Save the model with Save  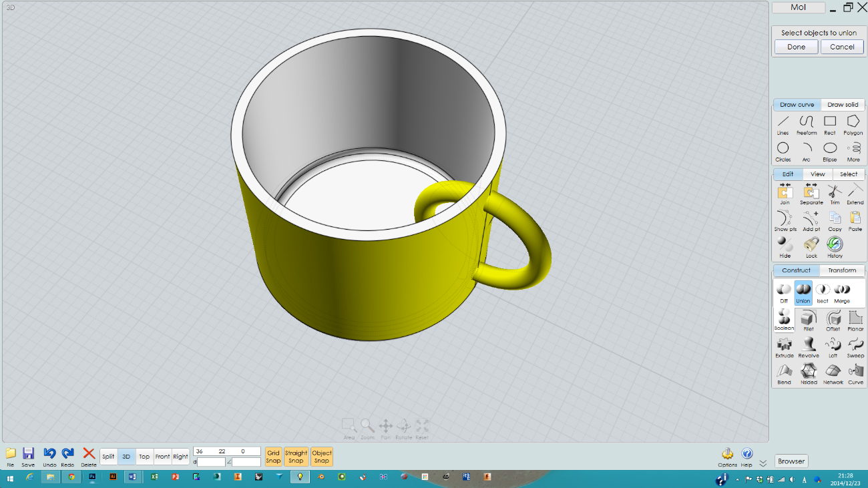point(28,457)
